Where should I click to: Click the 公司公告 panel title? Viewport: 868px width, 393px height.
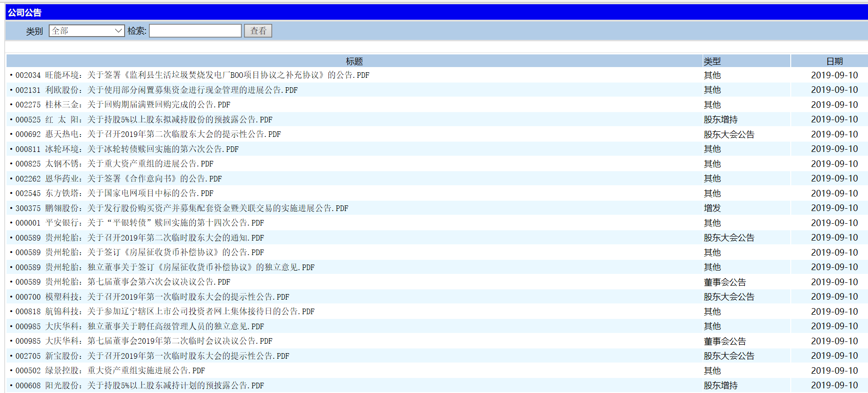[25, 13]
